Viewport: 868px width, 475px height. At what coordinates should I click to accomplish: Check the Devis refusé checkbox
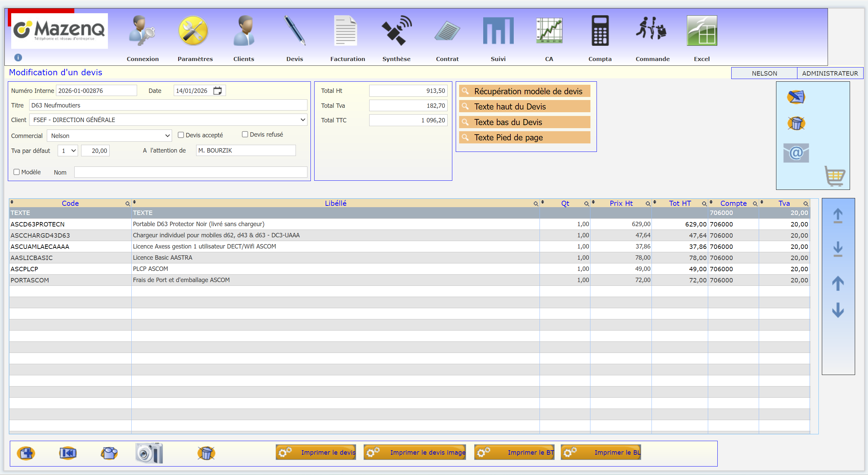[x=245, y=134]
